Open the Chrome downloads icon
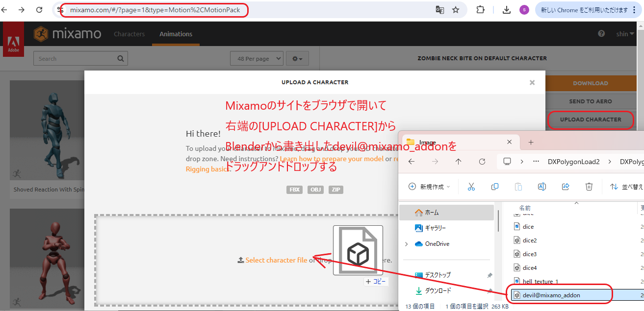 (x=507, y=10)
